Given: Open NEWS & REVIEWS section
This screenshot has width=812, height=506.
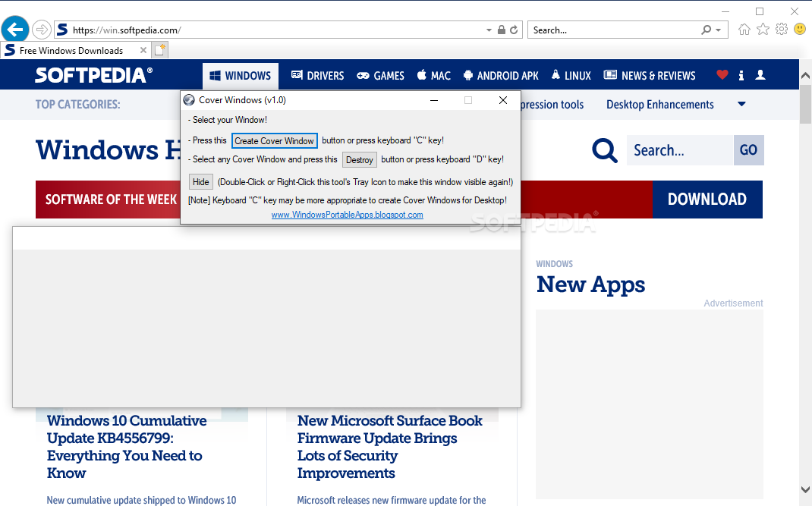Looking at the screenshot, I should (x=650, y=76).
